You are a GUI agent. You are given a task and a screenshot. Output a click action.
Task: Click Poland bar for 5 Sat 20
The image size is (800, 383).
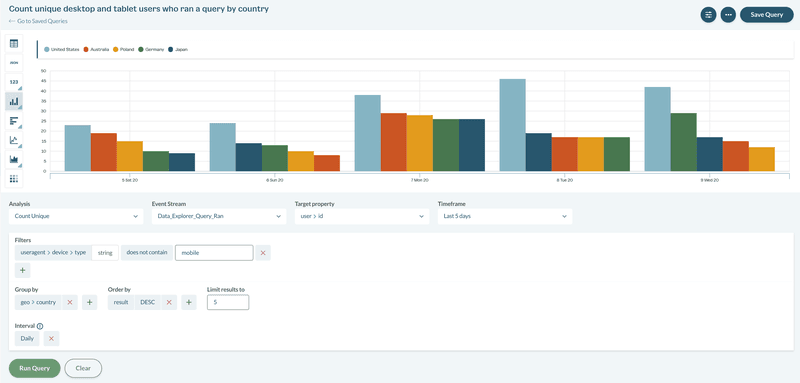coord(130,156)
